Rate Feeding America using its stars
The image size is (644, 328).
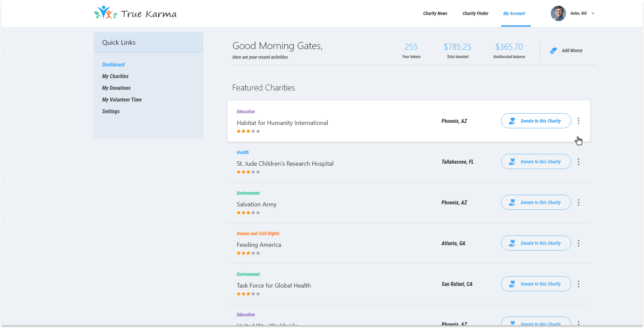248,253
